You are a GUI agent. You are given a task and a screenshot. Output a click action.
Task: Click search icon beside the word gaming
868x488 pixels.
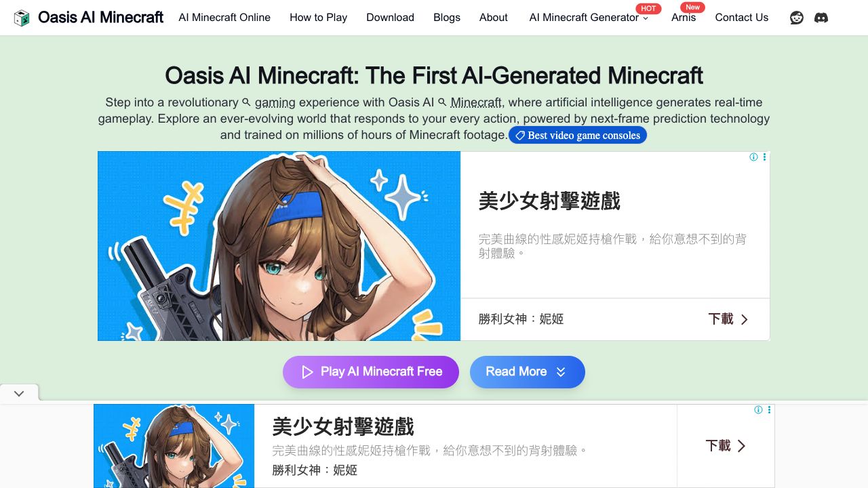point(246,102)
